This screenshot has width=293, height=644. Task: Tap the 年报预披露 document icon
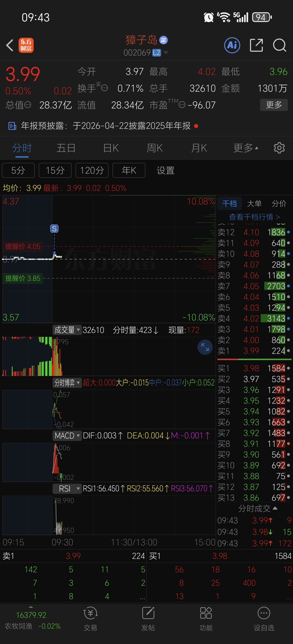pos(12,126)
